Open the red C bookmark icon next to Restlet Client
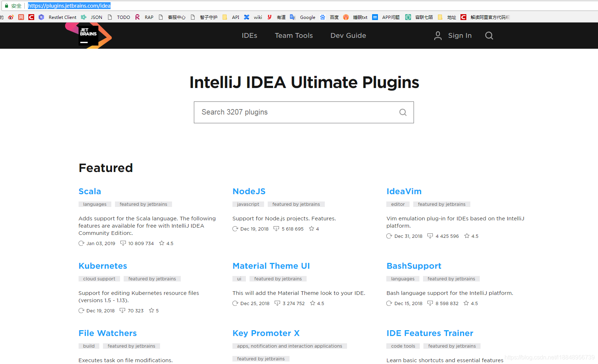Viewport: 598px width, 364px height. pos(31,17)
